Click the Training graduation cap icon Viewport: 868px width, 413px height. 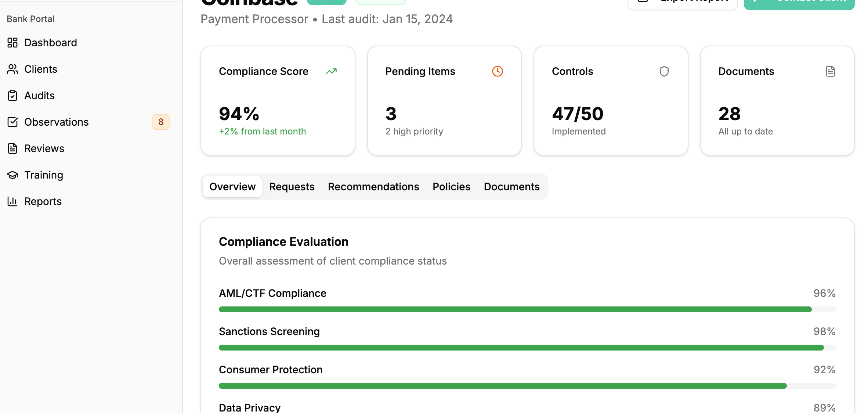[12, 175]
